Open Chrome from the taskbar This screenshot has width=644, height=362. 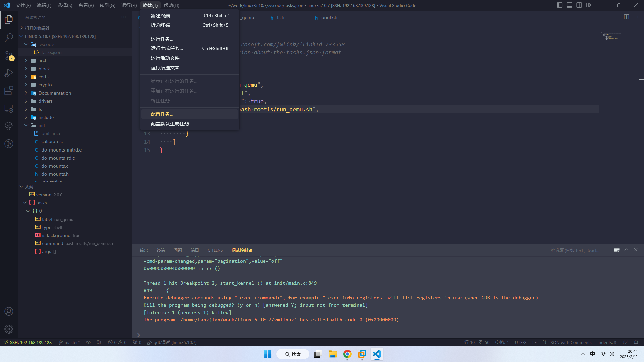(x=347, y=354)
